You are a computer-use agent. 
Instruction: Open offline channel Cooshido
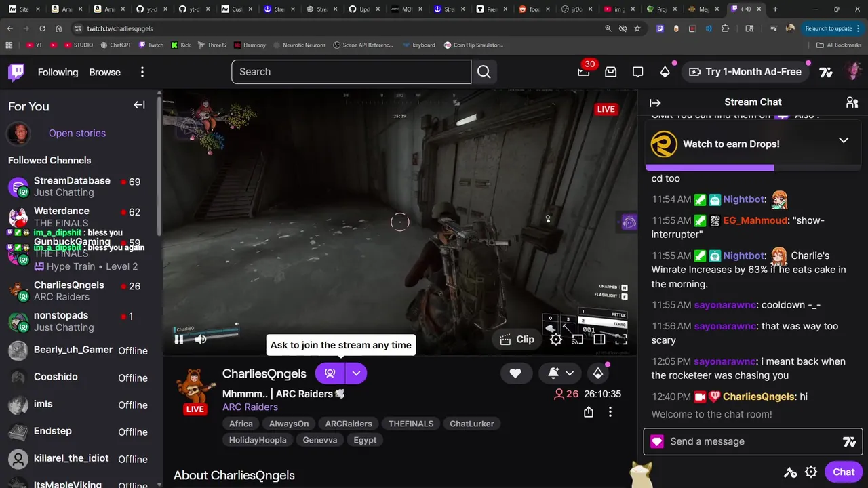pyautogui.click(x=80, y=378)
